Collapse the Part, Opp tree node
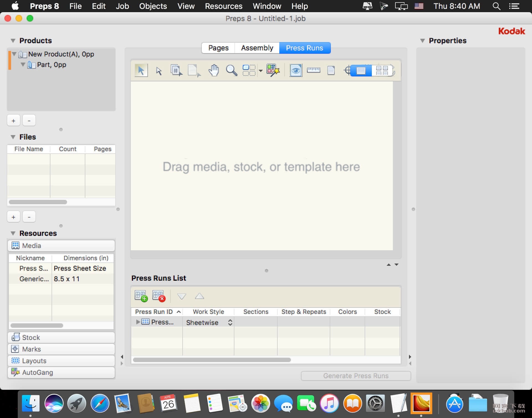532x418 pixels. (x=23, y=64)
